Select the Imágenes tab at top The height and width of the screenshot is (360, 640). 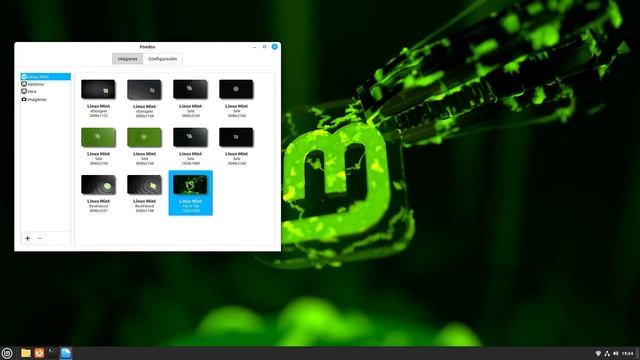pyautogui.click(x=127, y=59)
